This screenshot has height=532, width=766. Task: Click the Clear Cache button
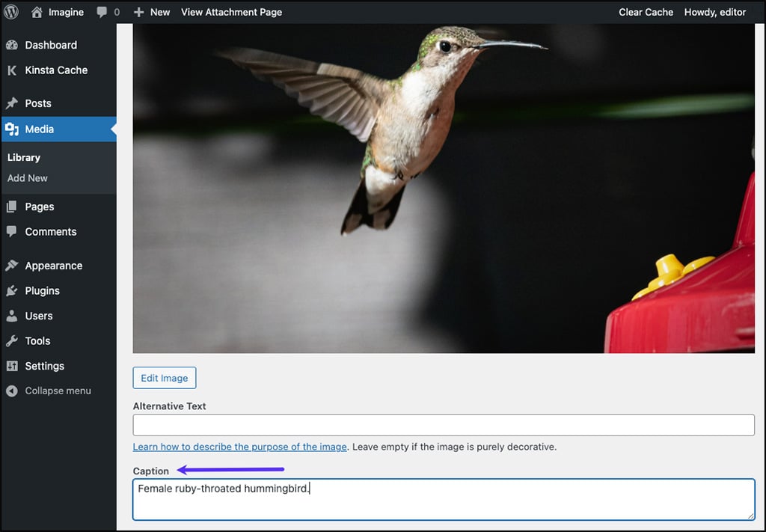(x=646, y=12)
